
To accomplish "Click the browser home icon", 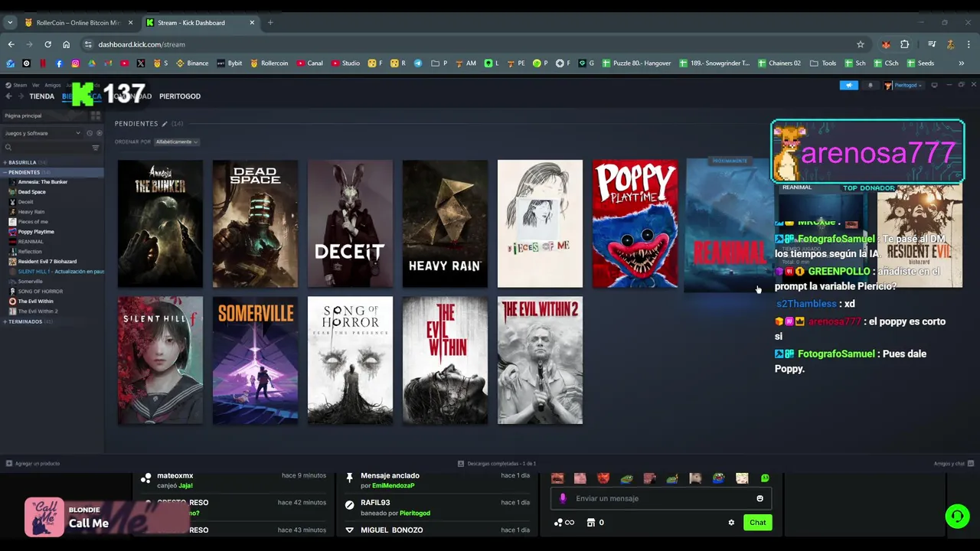I will (66, 44).
